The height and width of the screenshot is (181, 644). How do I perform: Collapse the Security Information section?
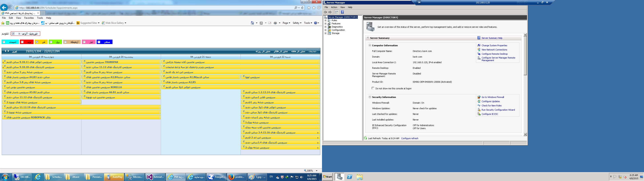[370, 97]
